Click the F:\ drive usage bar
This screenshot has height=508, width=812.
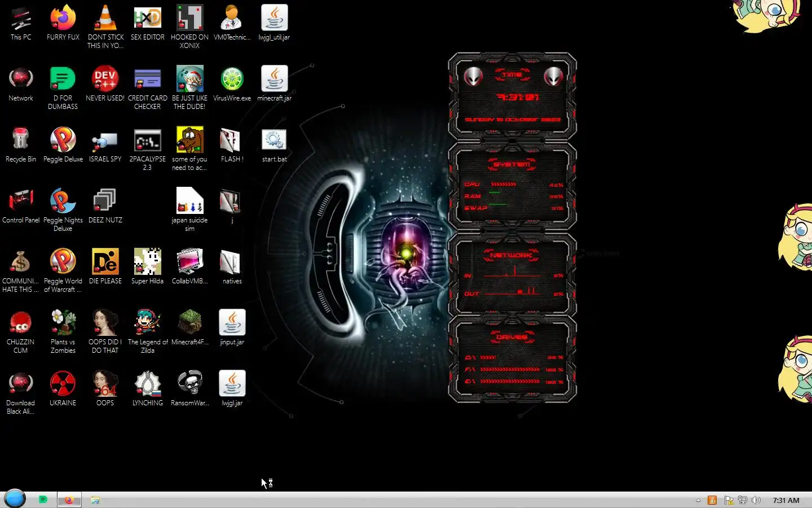(x=510, y=370)
